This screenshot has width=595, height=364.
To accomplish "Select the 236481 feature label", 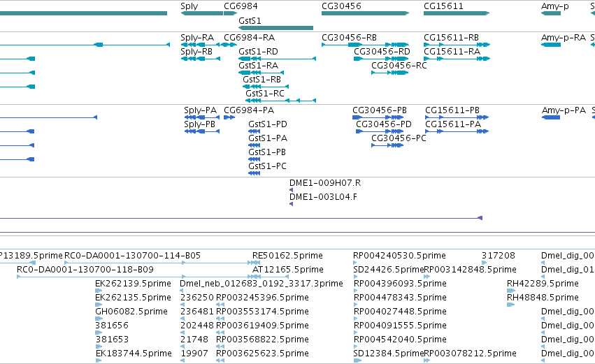I will (197, 312).
